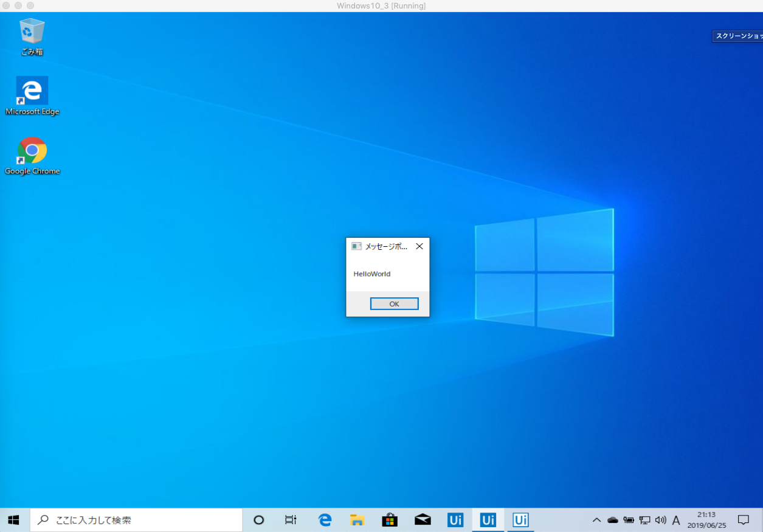Open the Mail app from the taskbar
This screenshot has height=532, width=763.
423,520
